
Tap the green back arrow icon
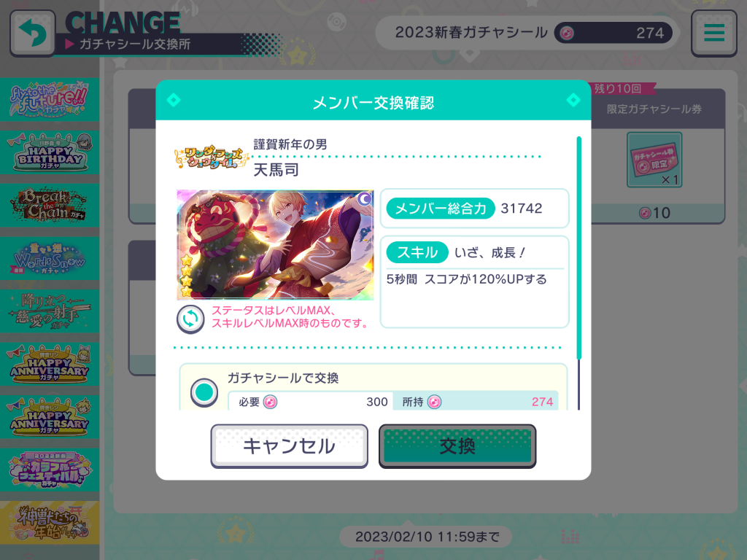[32, 34]
